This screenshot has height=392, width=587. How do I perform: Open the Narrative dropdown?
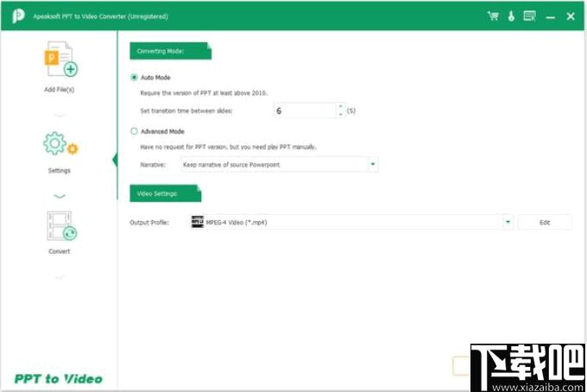tap(280, 165)
